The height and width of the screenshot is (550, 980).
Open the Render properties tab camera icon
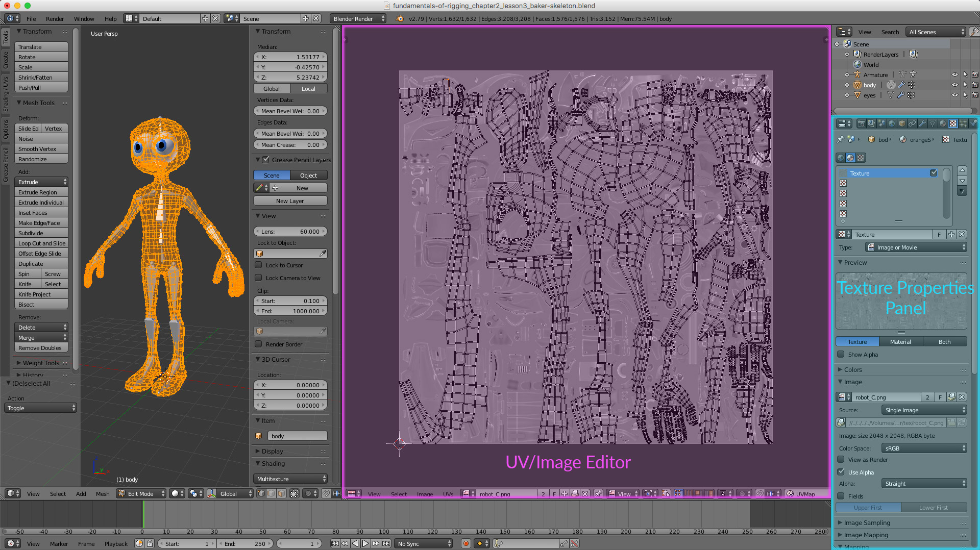coord(861,123)
